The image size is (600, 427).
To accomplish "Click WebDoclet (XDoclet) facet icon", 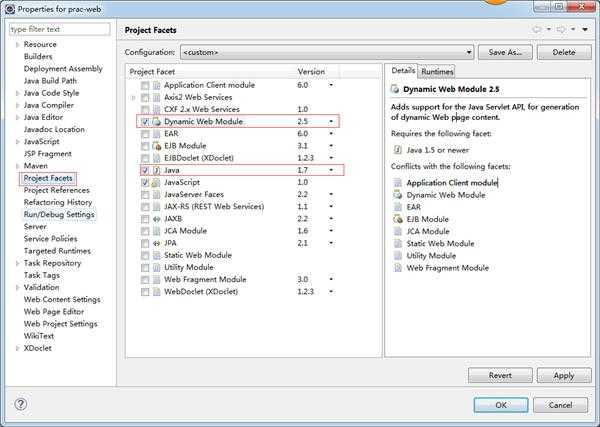I will 157,292.
